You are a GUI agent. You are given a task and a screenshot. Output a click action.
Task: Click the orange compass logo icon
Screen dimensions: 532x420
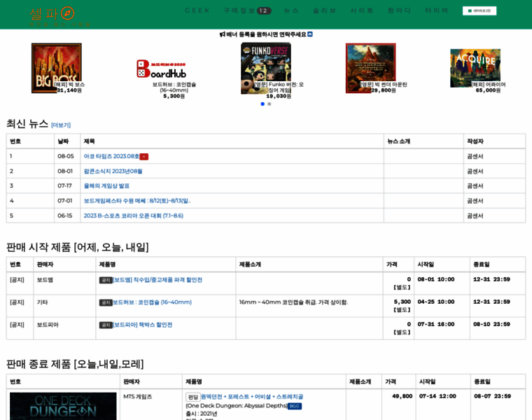[x=67, y=13]
